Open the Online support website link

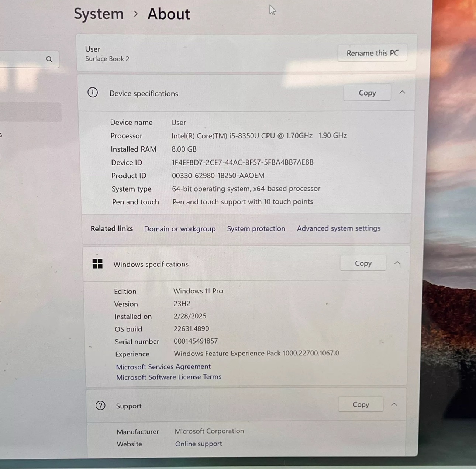[199, 444]
